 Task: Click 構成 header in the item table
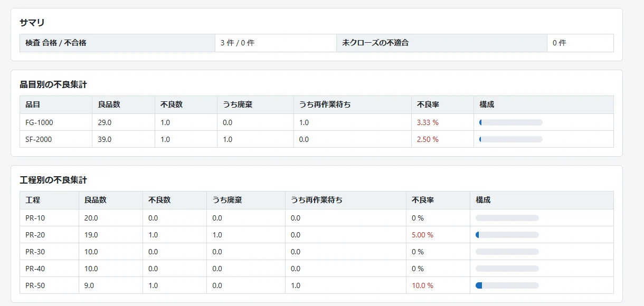(487, 104)
